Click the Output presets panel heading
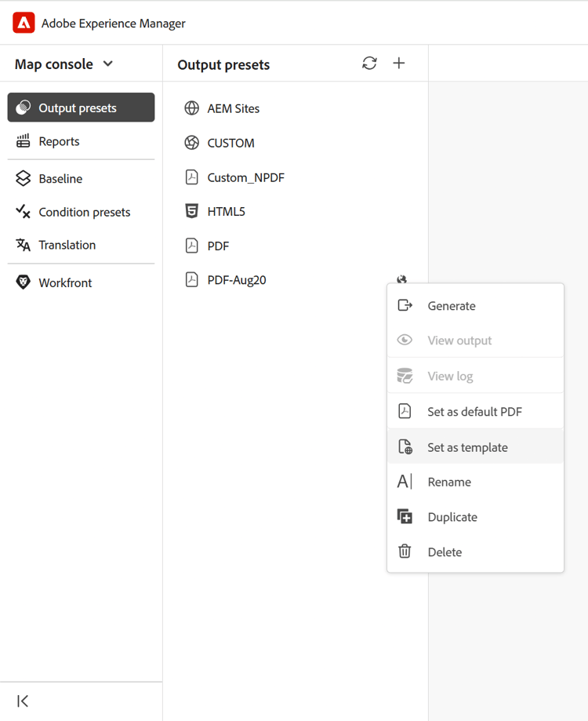Viewport: 588px width, 721px height. pyautogui.click(x=223, y=65)
